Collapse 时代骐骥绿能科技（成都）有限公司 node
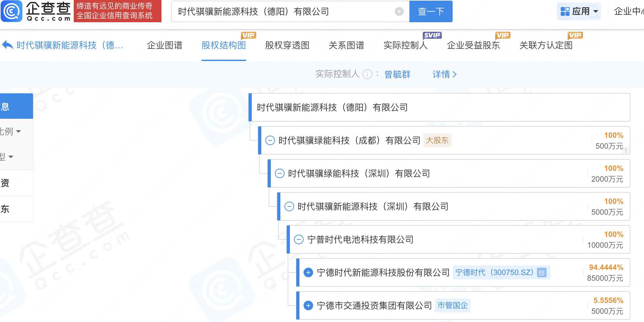Viewport: 644px width, 322px height. point(270,140)
